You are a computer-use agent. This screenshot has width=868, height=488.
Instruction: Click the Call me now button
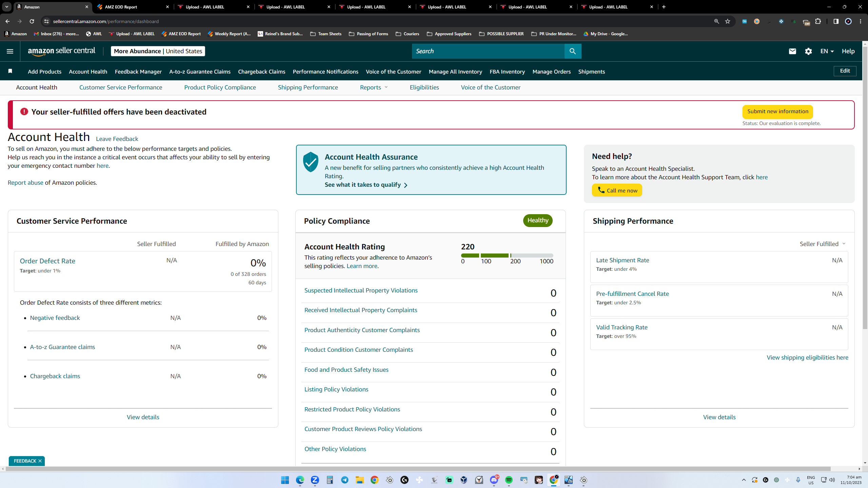pos(617,190)
